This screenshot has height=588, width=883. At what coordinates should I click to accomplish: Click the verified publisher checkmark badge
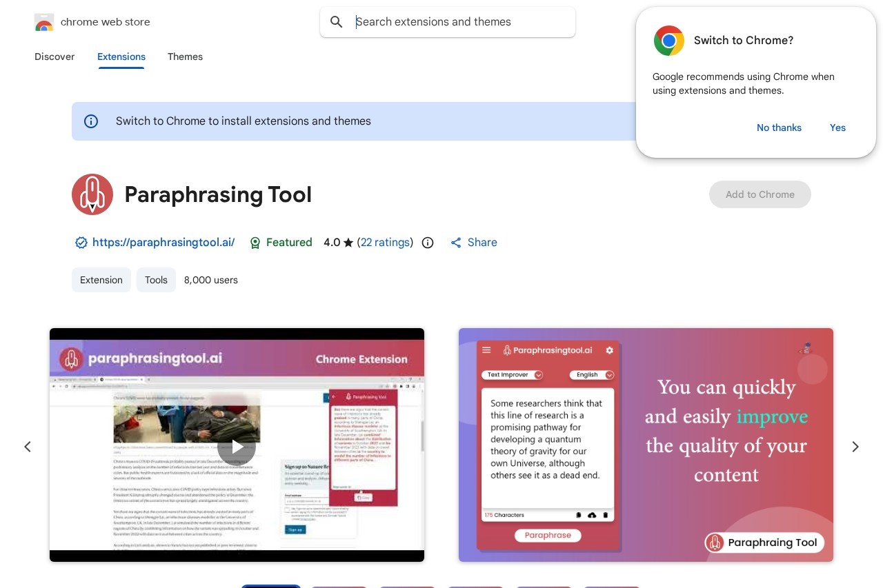coord(81,243)
